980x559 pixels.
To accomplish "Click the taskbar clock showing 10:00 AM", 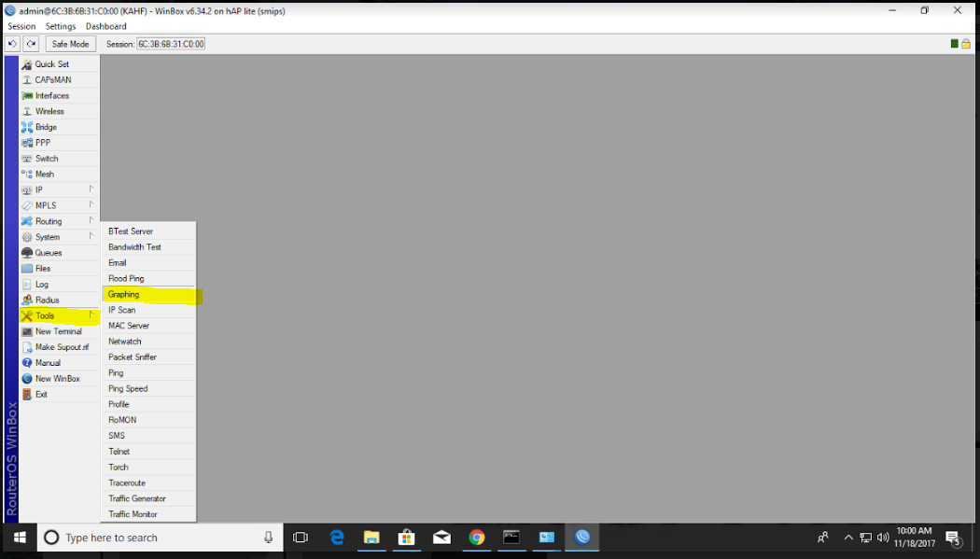I will [x=915, y=538].
